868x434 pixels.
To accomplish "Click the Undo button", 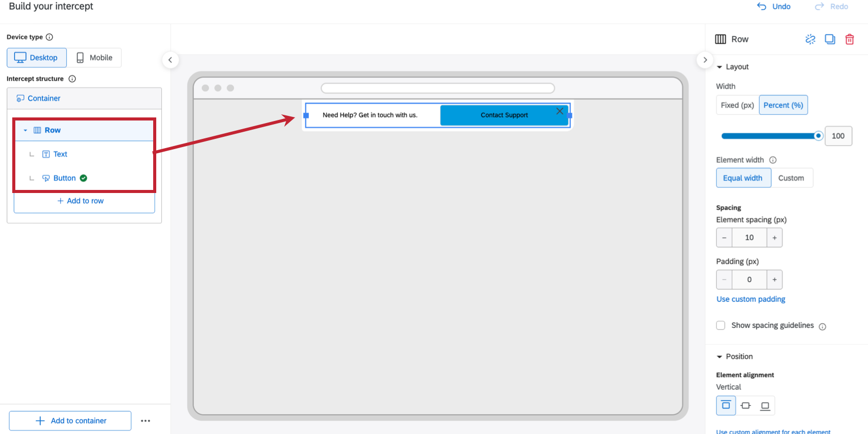I will click(x=774, y=7).
